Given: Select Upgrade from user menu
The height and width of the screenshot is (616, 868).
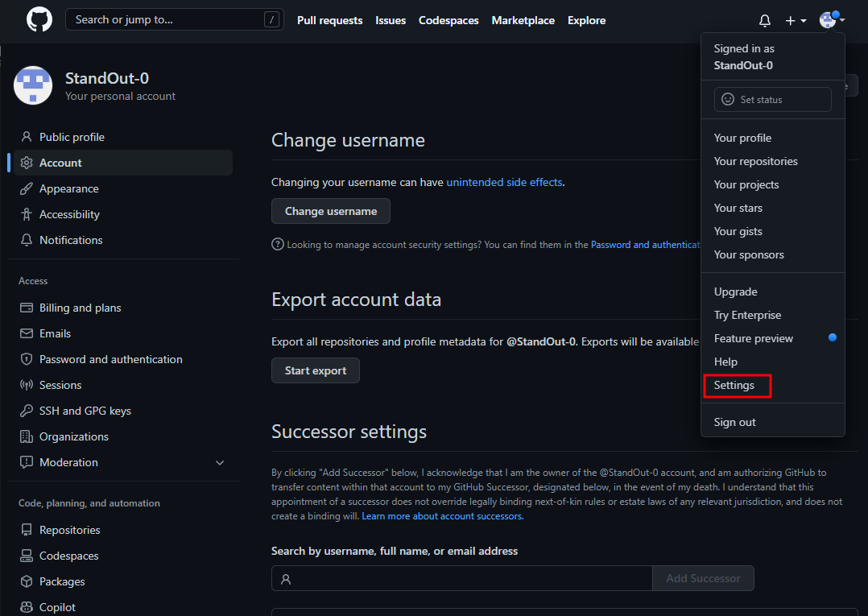Looking at the screenshot, I should pos(773,291).
